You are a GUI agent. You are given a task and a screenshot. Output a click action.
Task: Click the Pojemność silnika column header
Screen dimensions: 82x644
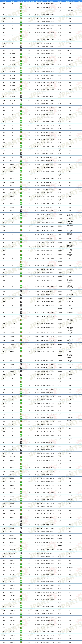[x=29, y=1]
